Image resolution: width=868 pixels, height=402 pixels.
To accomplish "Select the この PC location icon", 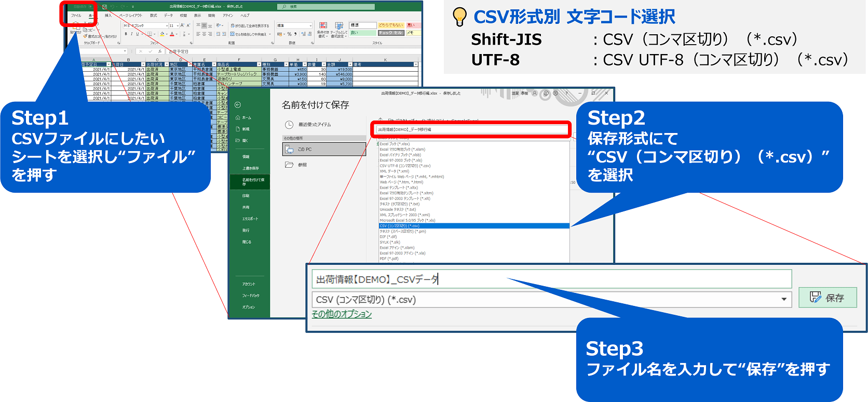I will (289, 149).
